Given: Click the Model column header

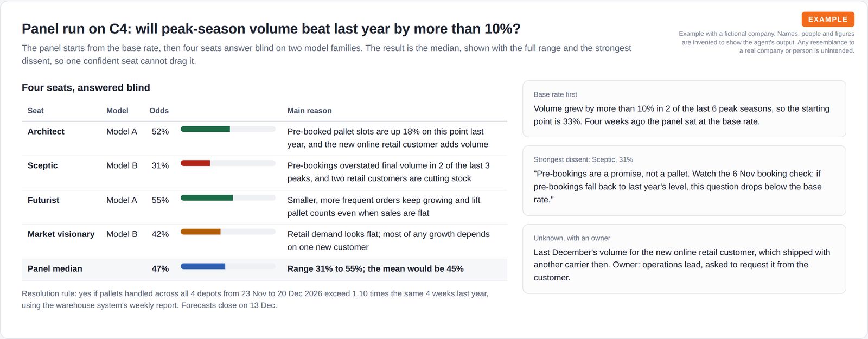Looking at the screenshot, I should click(x=117, y=111).
